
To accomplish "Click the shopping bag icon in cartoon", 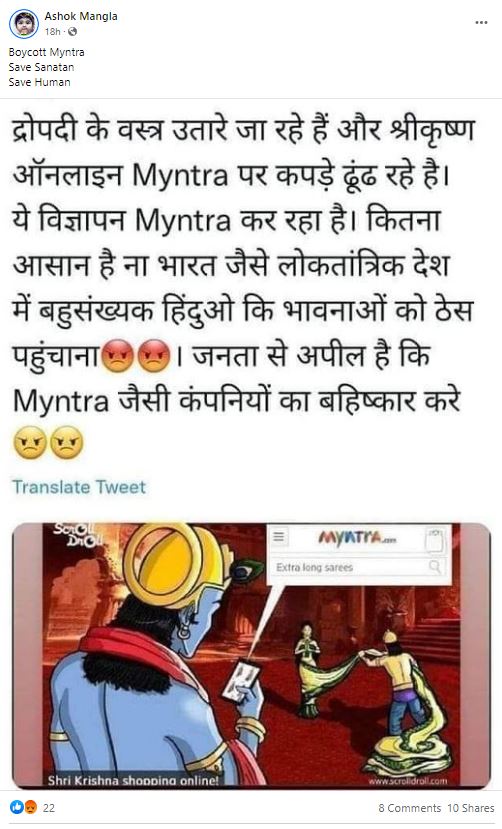I will click(434, 539).
